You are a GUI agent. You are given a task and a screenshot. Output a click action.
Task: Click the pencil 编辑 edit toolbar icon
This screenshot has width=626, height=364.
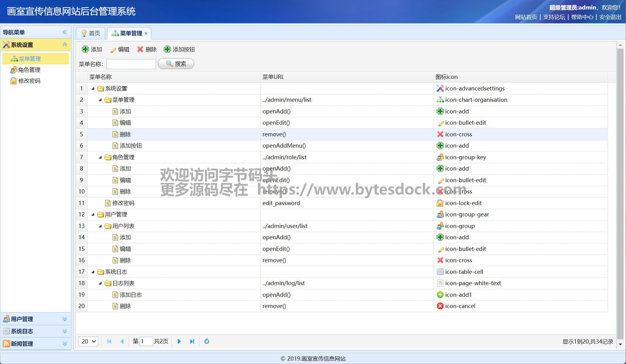[x=113, y=50]
